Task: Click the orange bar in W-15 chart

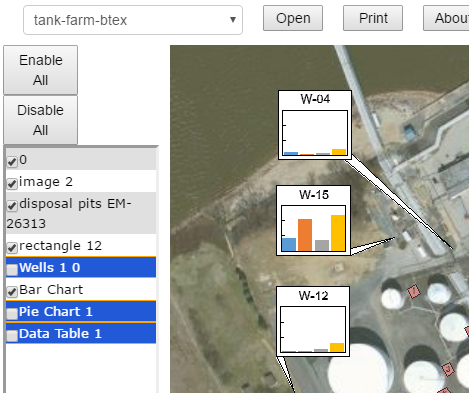Action: 305,235
